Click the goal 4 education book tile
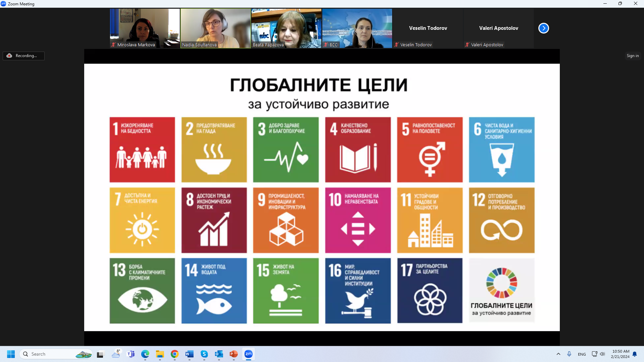Screen dimensions: 644x362 (358, 150)
